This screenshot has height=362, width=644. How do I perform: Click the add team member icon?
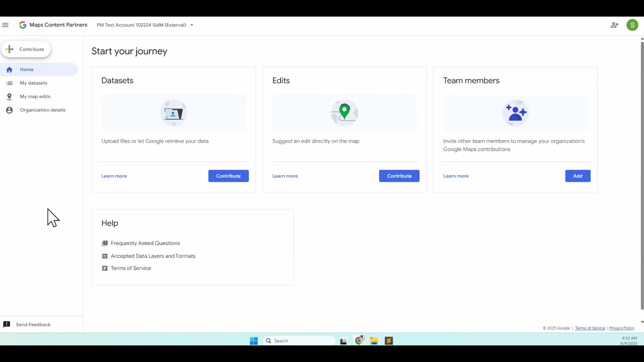614,25
